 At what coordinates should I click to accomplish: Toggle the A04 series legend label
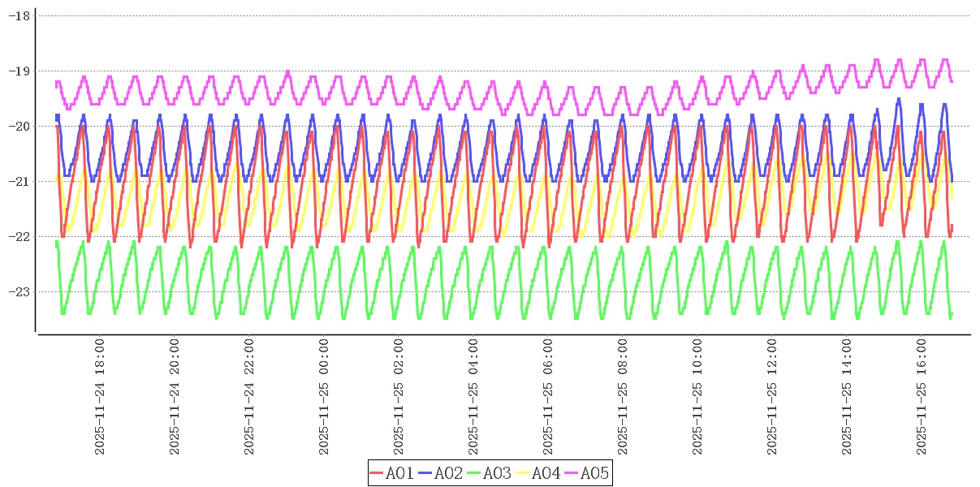tap(546, 473)
